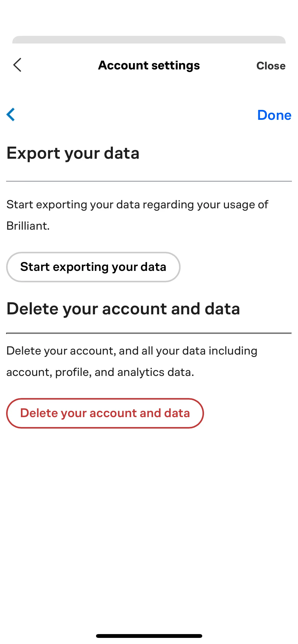298x644 pixels.
Task: Tap the black back chevron beside Account settings
Action: 17,65
